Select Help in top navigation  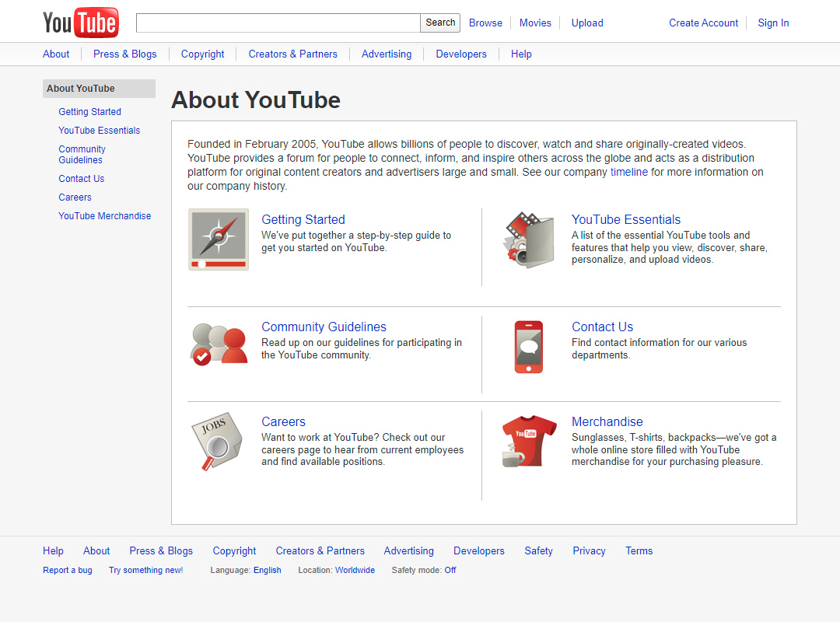pos(521,54)
